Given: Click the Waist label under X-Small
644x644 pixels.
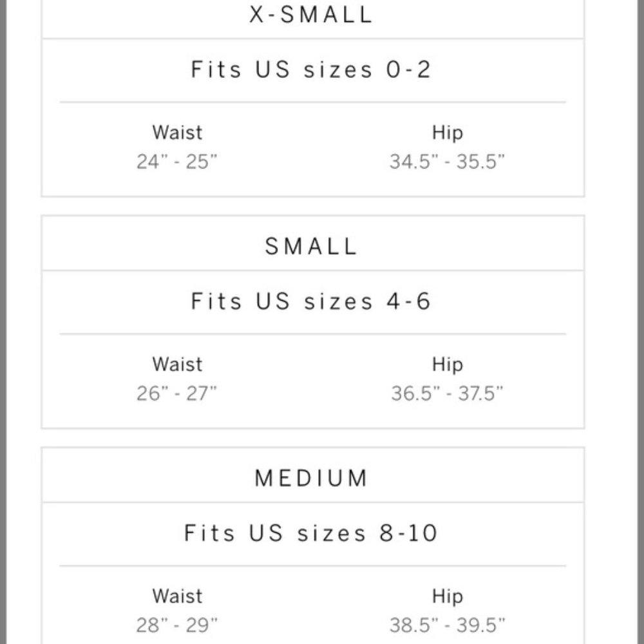Looking at the screenshot, I should [x=177, y=133].
